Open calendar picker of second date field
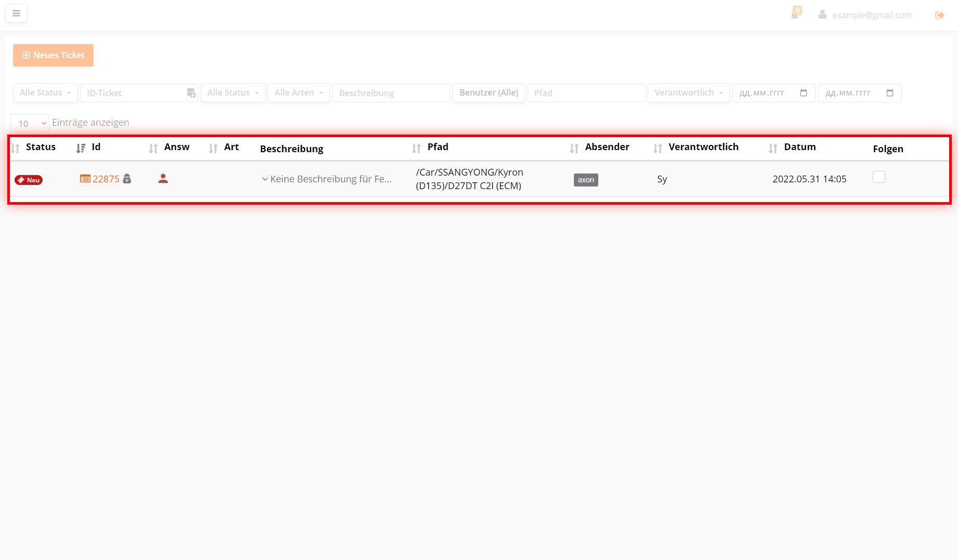 889,93
